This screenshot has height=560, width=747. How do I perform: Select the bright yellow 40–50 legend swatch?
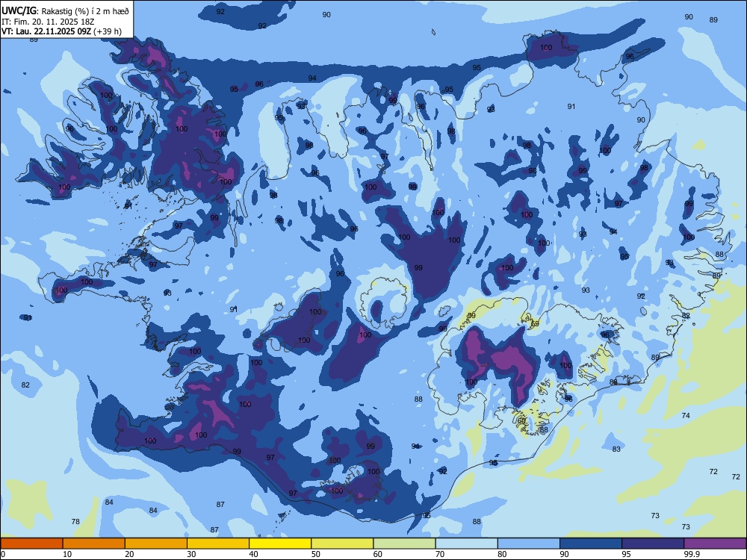point(280,544)
